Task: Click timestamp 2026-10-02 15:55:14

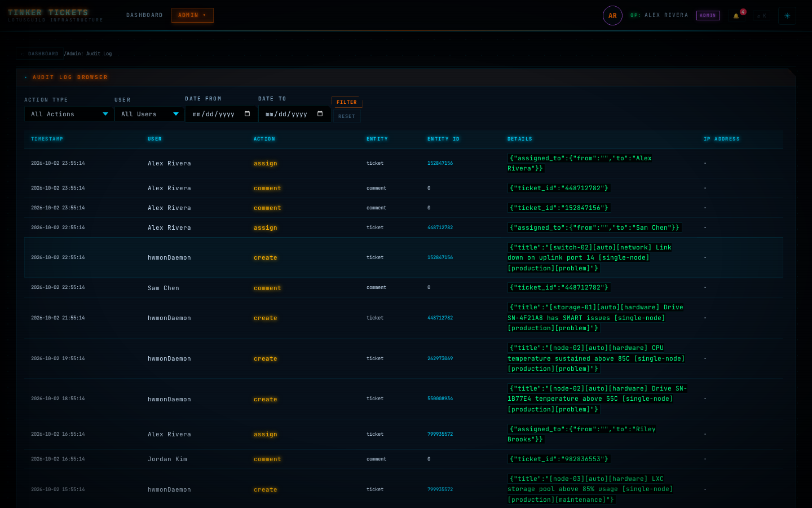Action: point(58,489)
